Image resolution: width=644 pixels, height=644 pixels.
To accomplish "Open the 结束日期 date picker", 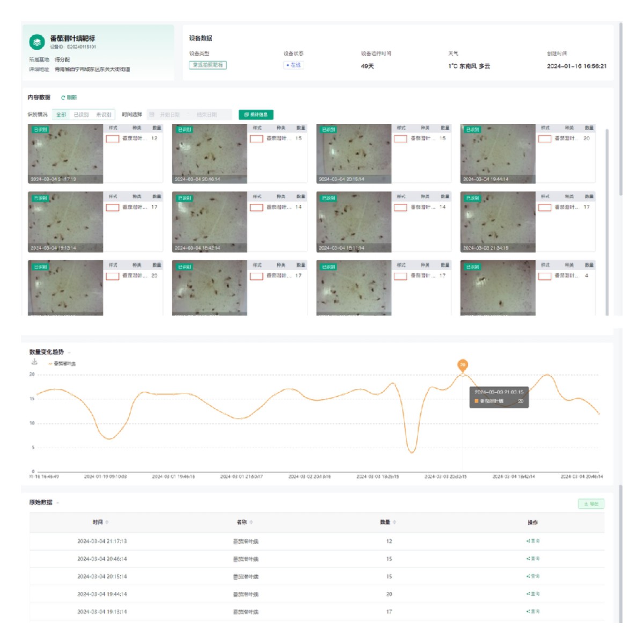I will 207,115.
